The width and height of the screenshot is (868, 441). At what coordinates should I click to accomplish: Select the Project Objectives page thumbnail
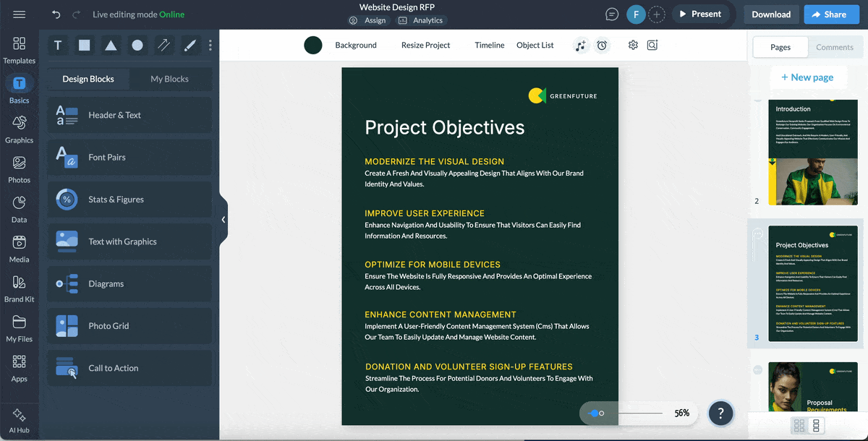(812, 282)
